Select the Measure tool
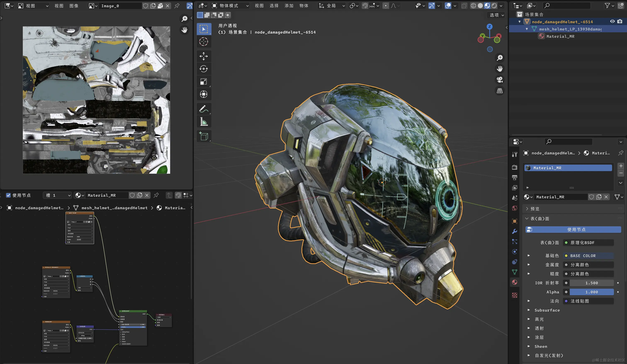 click(x=204, y=122)
